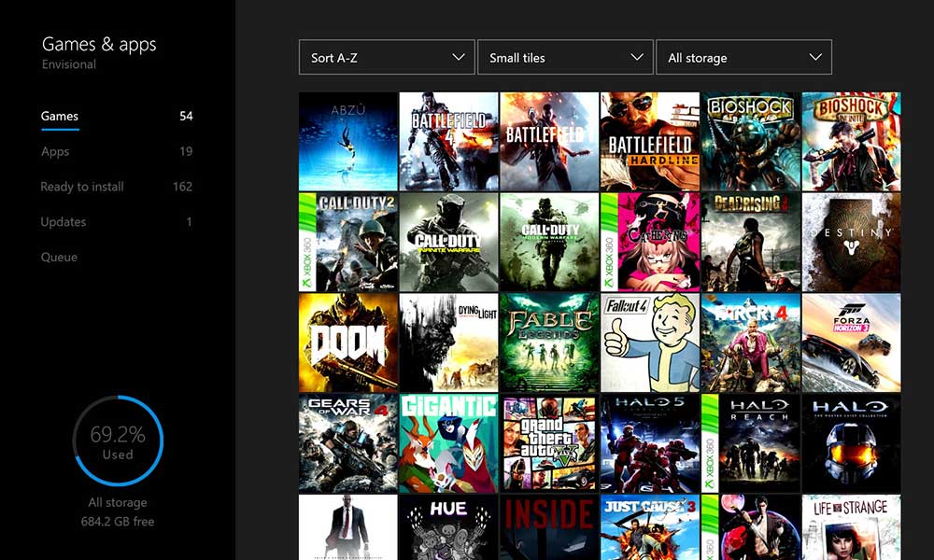Open Gears of War 4 tile

347,442
